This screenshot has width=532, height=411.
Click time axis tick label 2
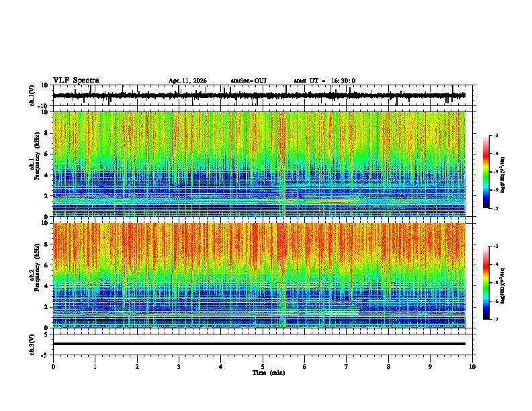[137, 367]
